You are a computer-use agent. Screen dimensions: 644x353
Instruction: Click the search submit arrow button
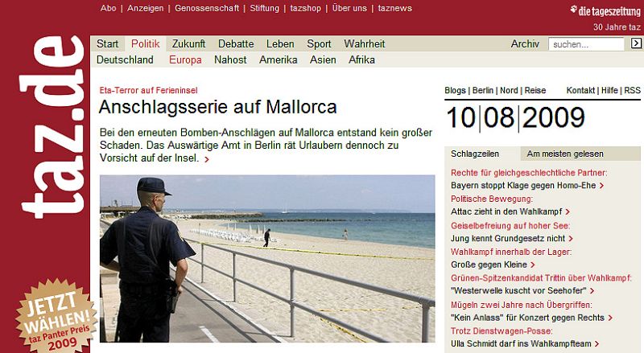click(x=636, y=43)
